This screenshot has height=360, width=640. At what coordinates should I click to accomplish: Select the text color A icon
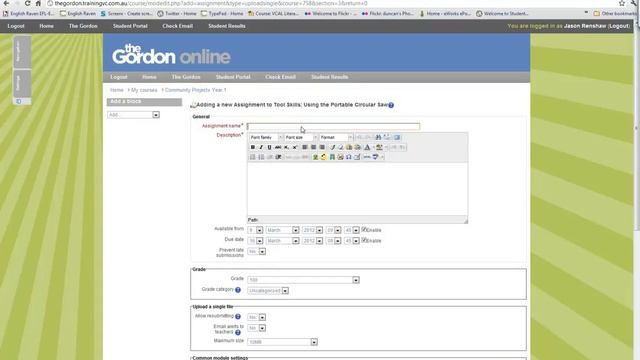pyautogui.click(x=367, y=147)
